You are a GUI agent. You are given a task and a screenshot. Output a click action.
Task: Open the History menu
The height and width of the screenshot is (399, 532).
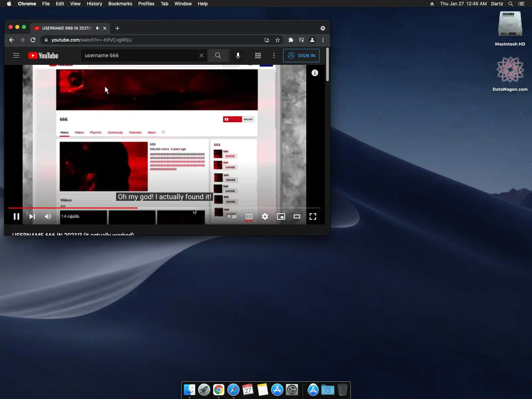click(94, 4)
